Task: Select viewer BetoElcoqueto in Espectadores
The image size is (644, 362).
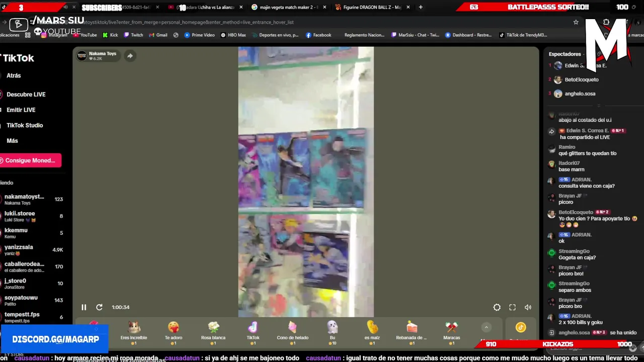Action: click(581, 79)
